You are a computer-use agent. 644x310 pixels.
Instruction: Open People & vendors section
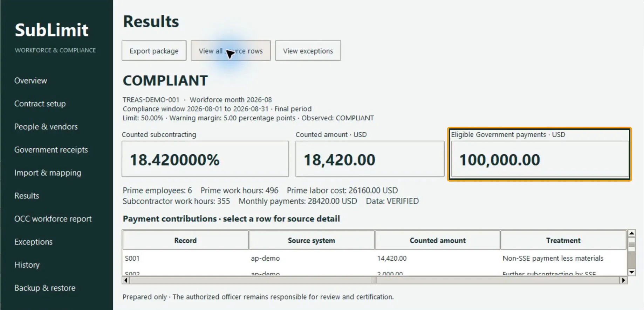coord(46,127)
